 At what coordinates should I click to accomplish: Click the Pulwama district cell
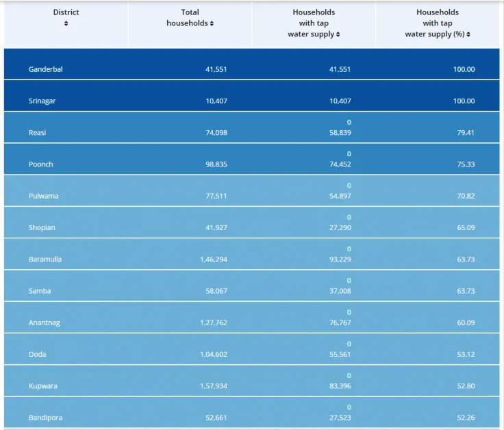(x=43, y=196)
